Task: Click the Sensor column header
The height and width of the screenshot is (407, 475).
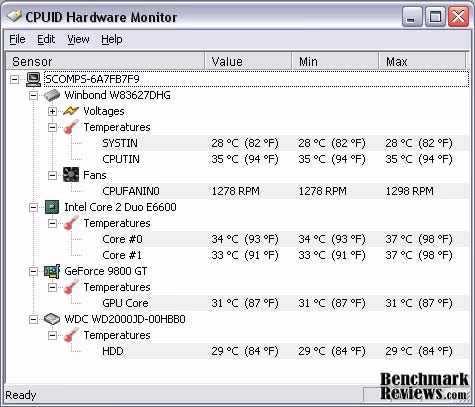Action: tap(105, 61)
